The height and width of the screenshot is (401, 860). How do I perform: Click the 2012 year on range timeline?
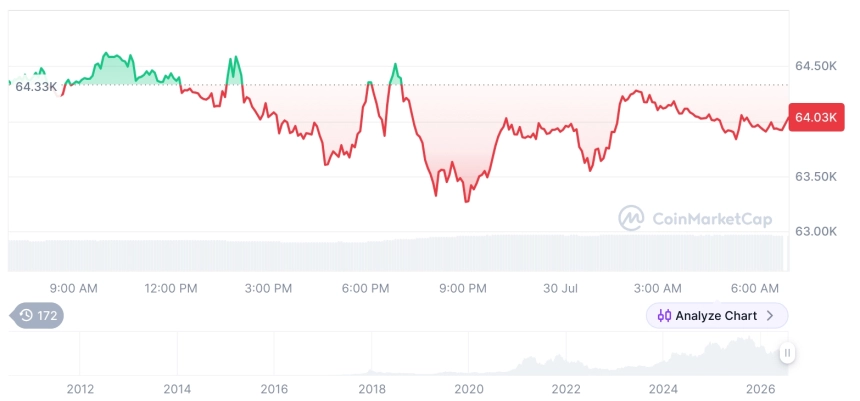(x=80, y=389)
